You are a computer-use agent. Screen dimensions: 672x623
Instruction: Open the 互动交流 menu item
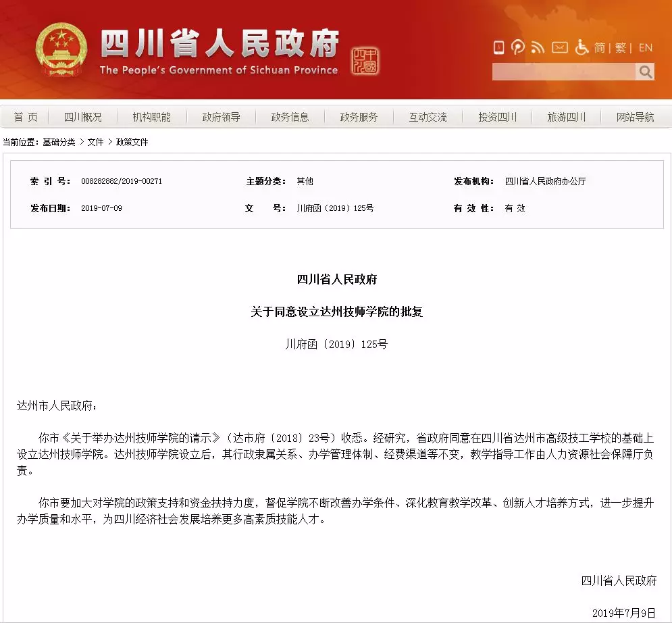[428, 117]
